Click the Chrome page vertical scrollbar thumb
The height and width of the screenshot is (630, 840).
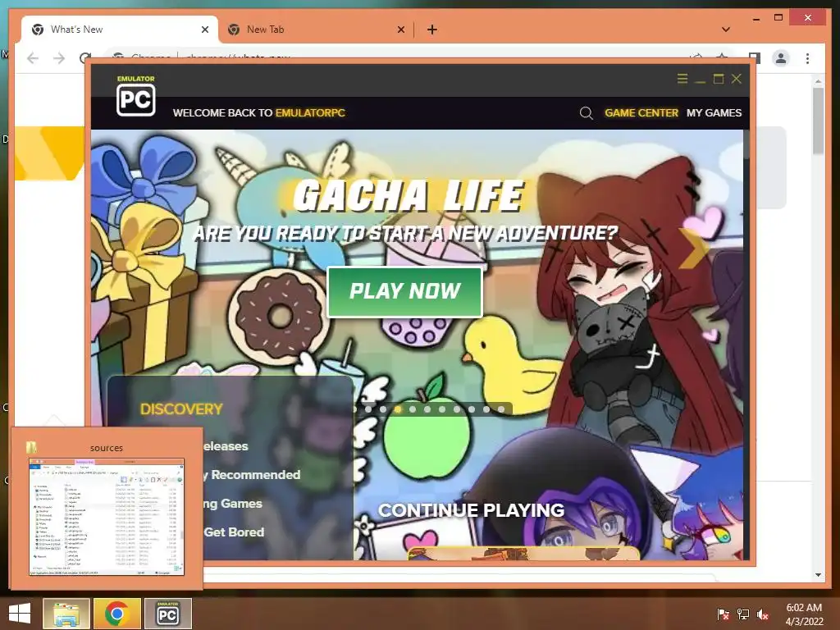pos(818,121)
